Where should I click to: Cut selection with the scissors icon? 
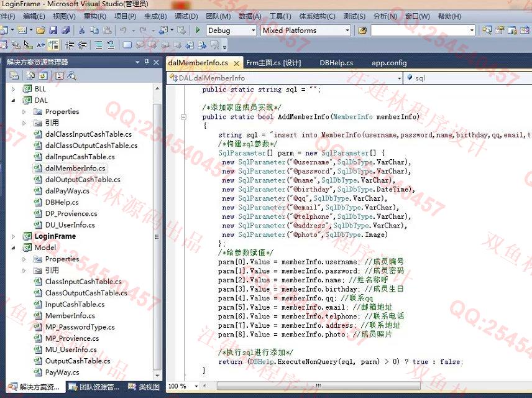point(82,30)
